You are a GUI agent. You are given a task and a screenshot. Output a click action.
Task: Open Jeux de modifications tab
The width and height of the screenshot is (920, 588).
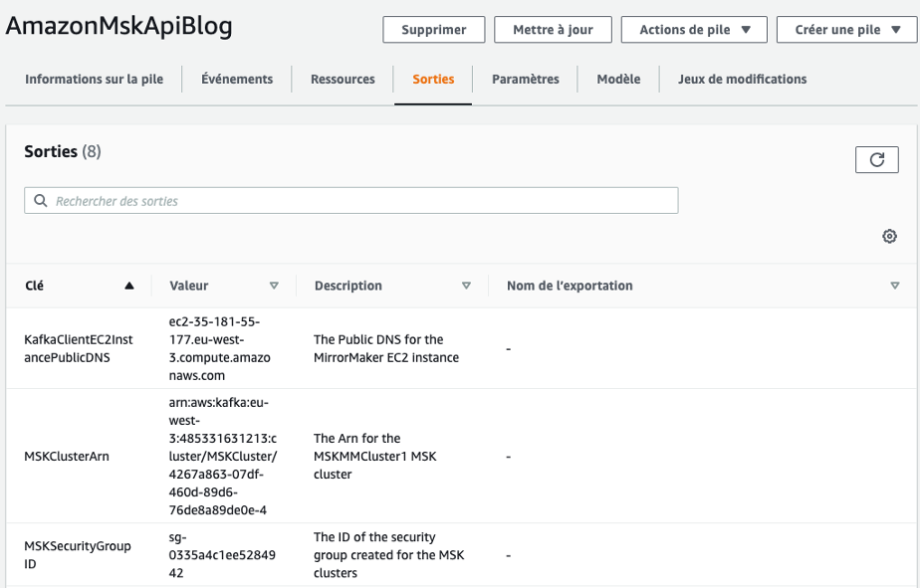tap(742, 80)
